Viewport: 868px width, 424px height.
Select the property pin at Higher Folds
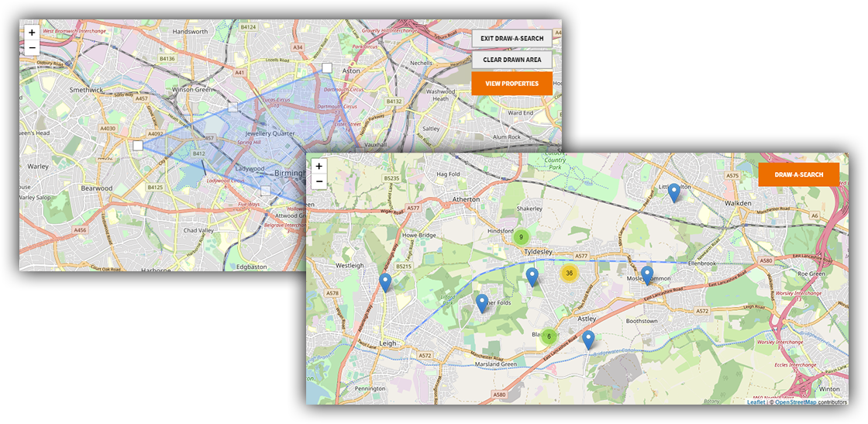pos(482,304)
